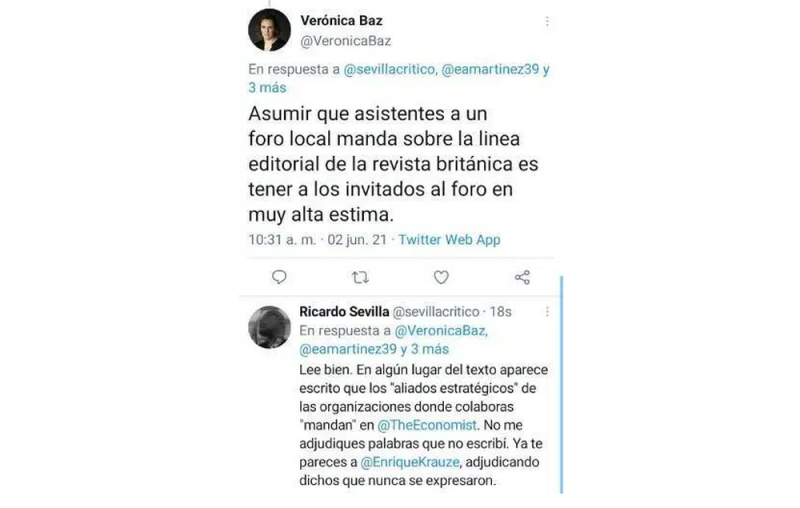800x508 pixels.
Task: Open the Twitter Web App source link
Action: 449,240
